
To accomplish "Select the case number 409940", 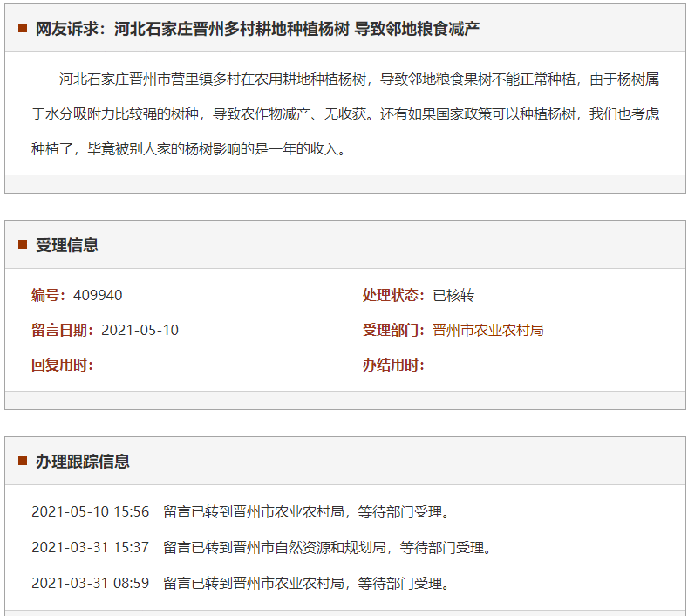I will (x=98, y=295).
